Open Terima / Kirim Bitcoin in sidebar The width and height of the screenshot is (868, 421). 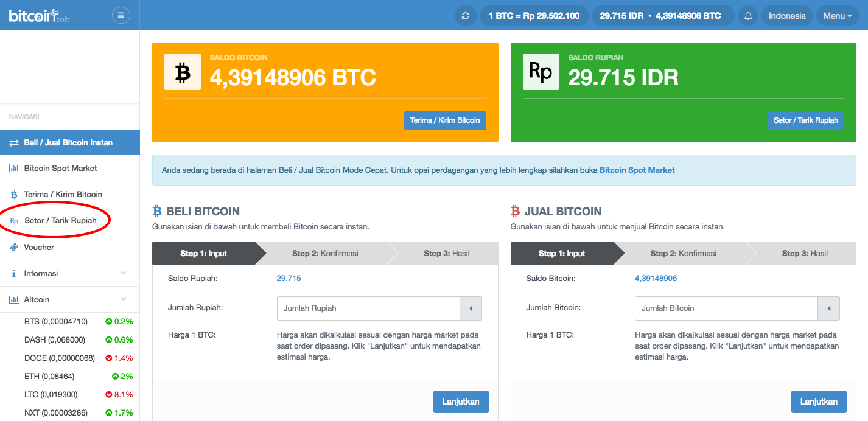(x=70, y=195)
